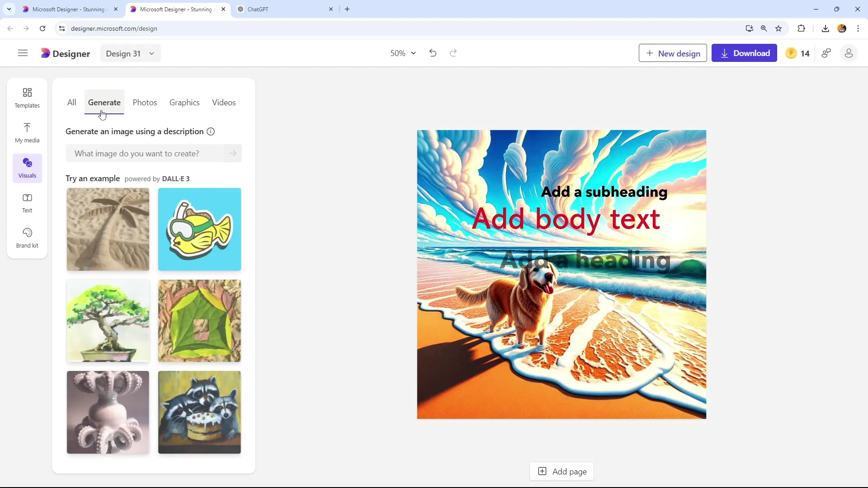
Task: Click the generate image submit arrow
Action: 233,153
